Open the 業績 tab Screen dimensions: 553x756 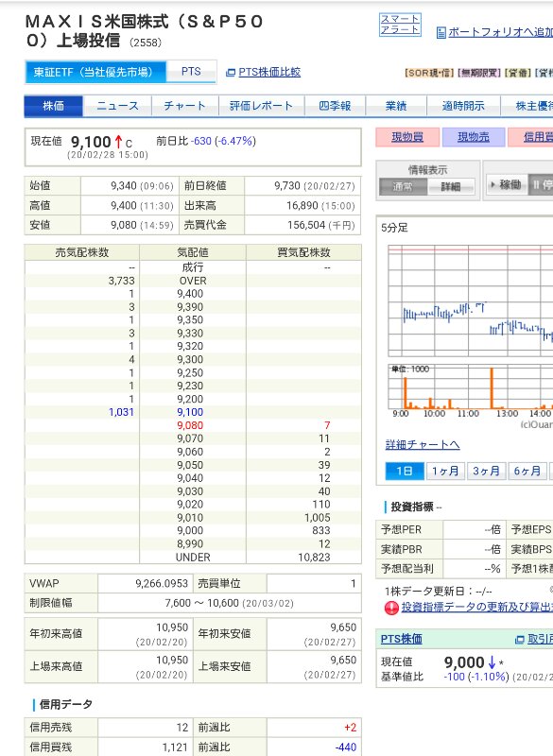(x=396, y=106)
